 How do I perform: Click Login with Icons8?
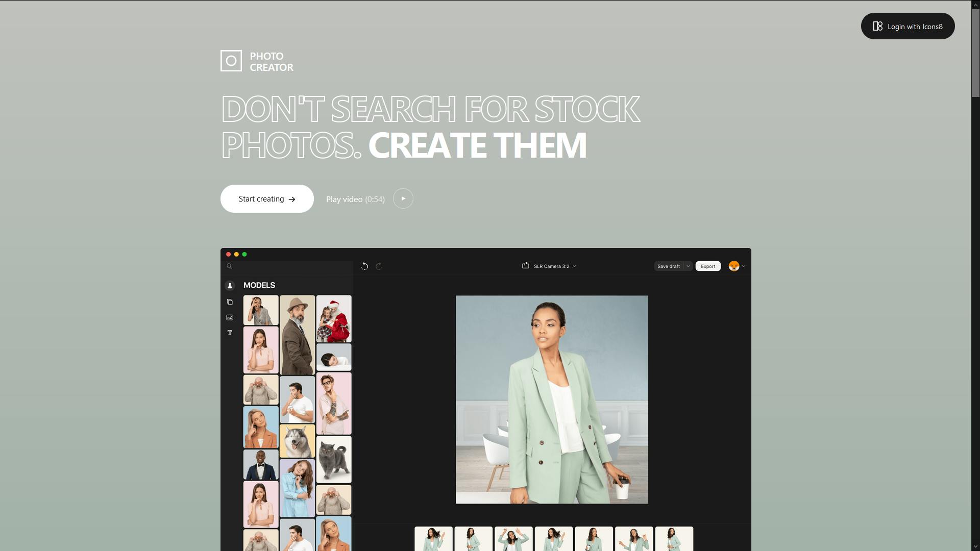(x=908, y=26)
